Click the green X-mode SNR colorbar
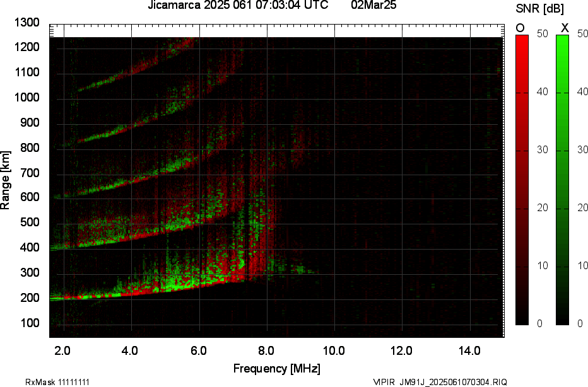This screenshot has height=387, width=588. point(562,180)
